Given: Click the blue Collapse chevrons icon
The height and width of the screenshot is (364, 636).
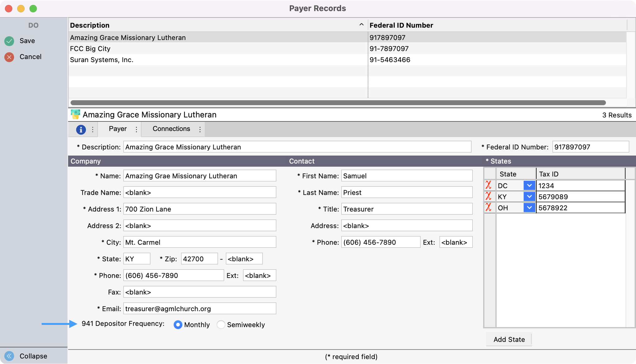Looking at the screenshot, I should tap(9, 356).
